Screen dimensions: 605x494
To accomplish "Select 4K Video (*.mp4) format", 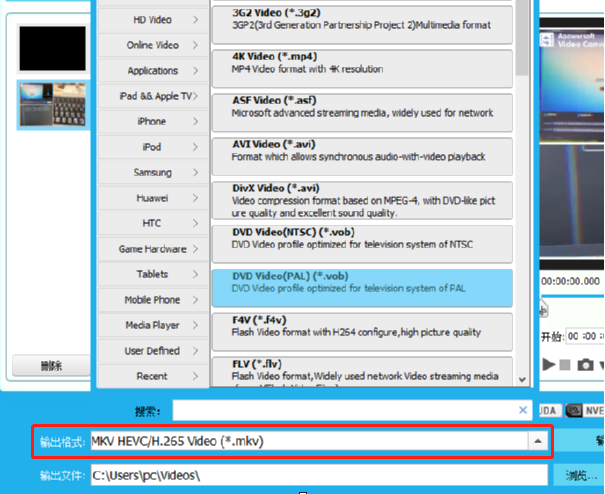I will click(362, 69).
